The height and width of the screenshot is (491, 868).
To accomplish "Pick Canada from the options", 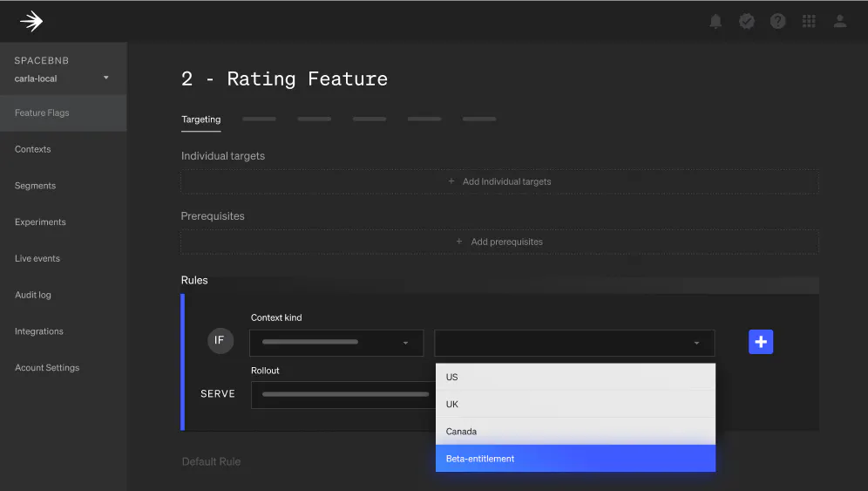I will coord(575,431).
